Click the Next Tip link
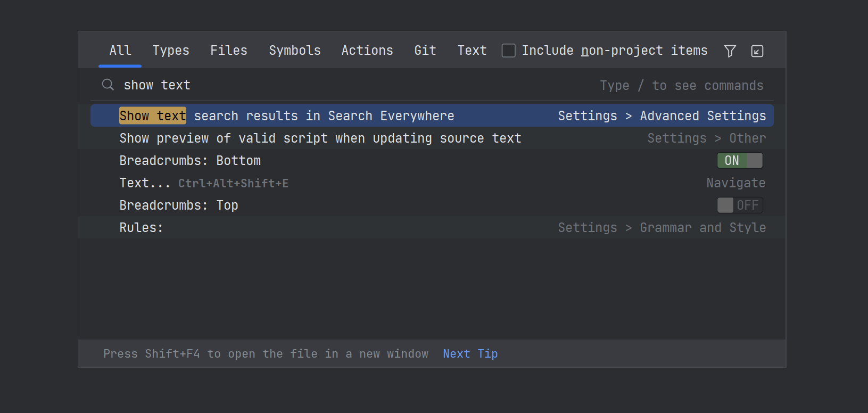The image size is (868, 413). (470, 354)
